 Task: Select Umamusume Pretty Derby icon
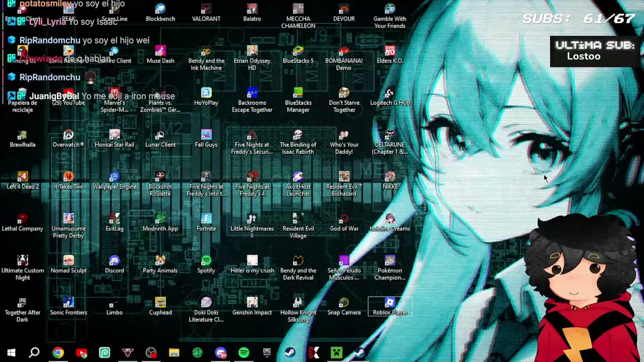pyautogui.click(x=68, y=226)
